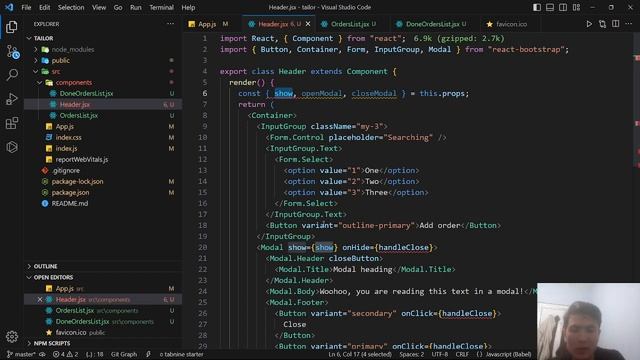This screenshot has width=640, height=360.
Task: Open package.json in explorer
Action: pyautogui.click(x=103, y=193)
